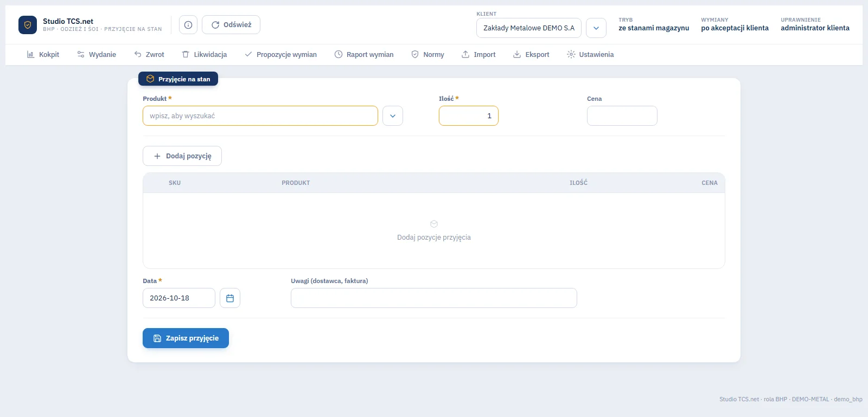Open the Import page
Image resolution: width=868 pixels, height=417 pixels.
tap(478, 55)
